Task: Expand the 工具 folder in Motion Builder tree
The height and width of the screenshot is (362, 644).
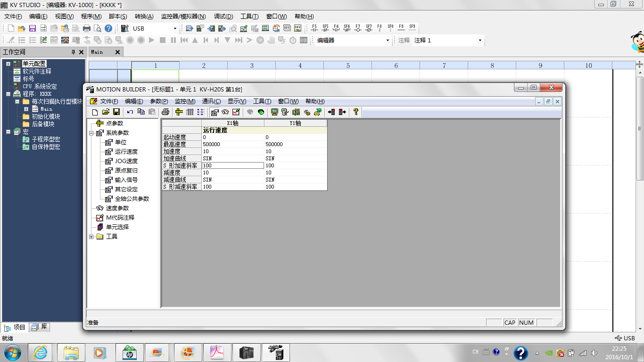Action: 91,237
